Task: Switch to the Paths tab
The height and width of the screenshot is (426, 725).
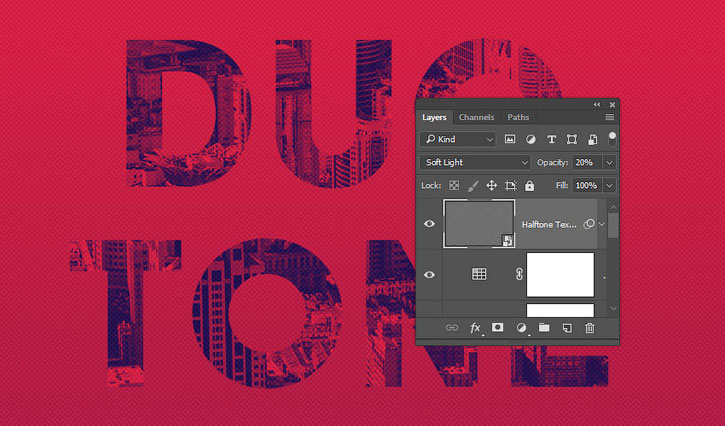Action: pos(518,117)
